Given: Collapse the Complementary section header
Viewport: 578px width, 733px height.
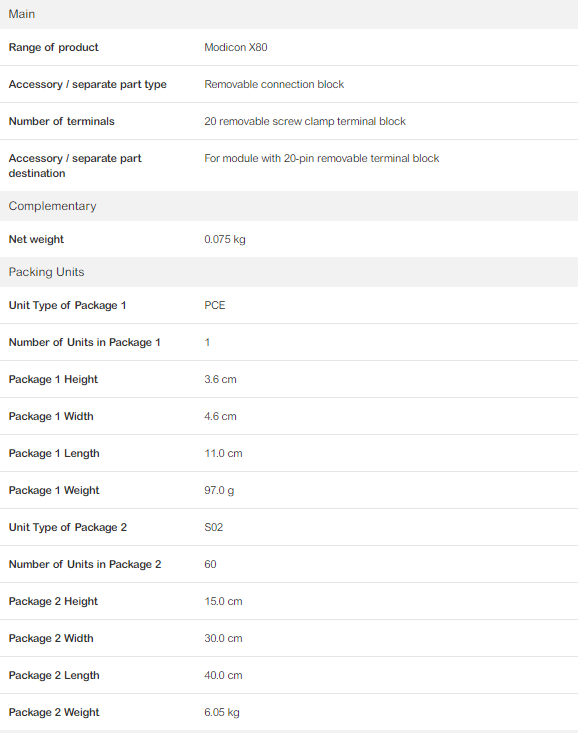Looking at the screenshot, I should click(x=289, y=206).
